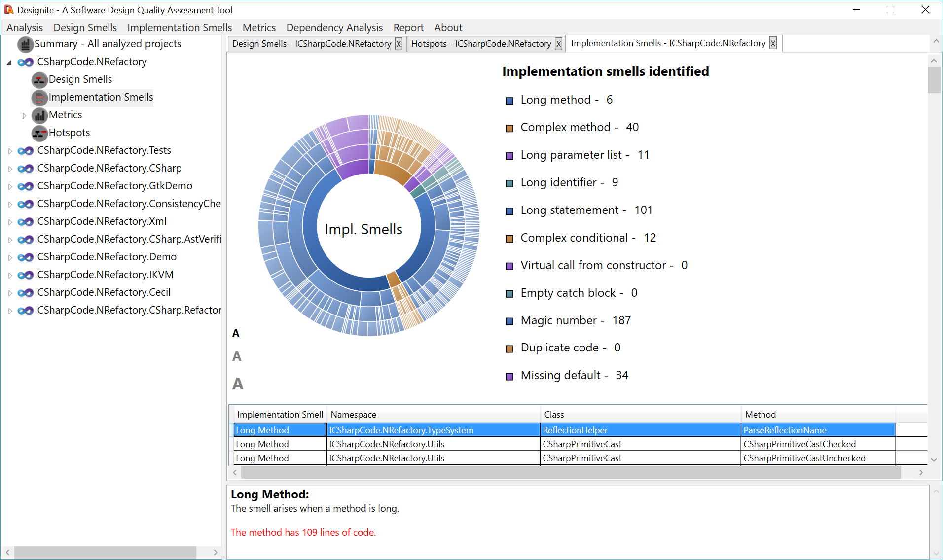943x560 pixels.
Task: Click the project tree horizontal scrollbar
Action: (x=105, y=552)
